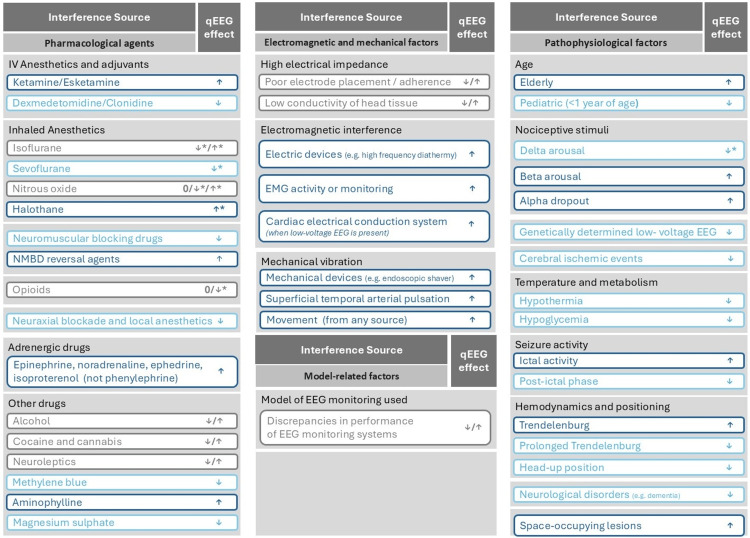Click the Magnesium sulphate row

point(122,522)
